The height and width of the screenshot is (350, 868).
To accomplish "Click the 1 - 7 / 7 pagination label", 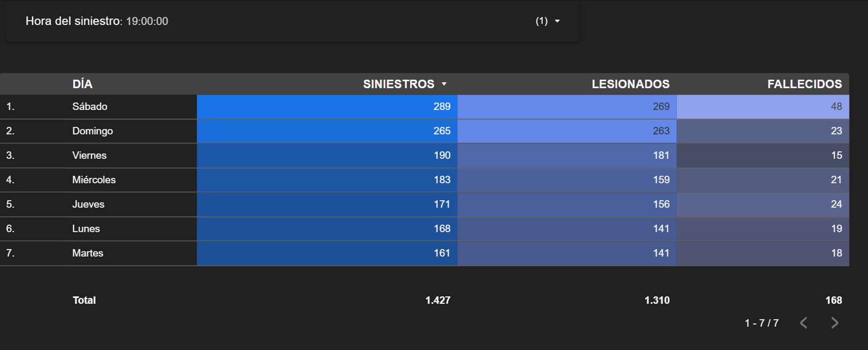I will coord(761,323).
